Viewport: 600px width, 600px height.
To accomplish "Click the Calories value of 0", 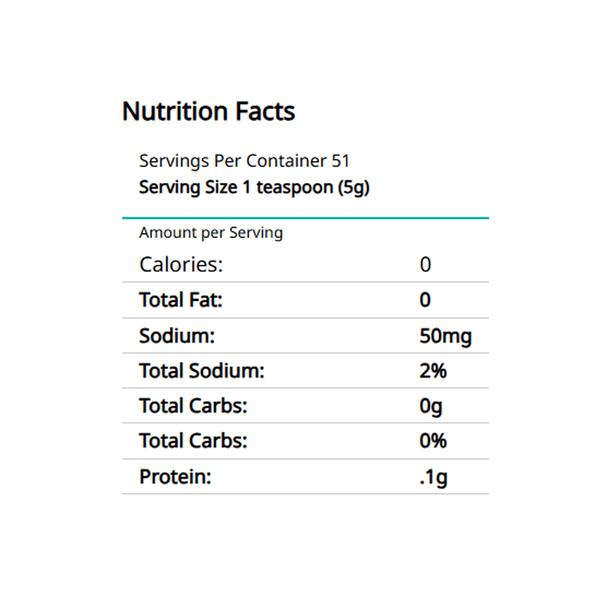I will [425, 265].
